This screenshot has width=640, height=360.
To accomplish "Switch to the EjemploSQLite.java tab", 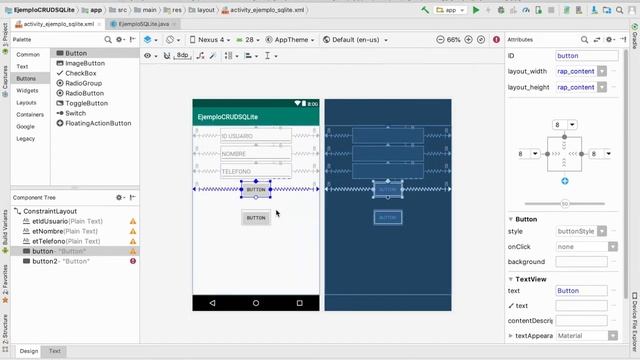I will pos(143,24).
